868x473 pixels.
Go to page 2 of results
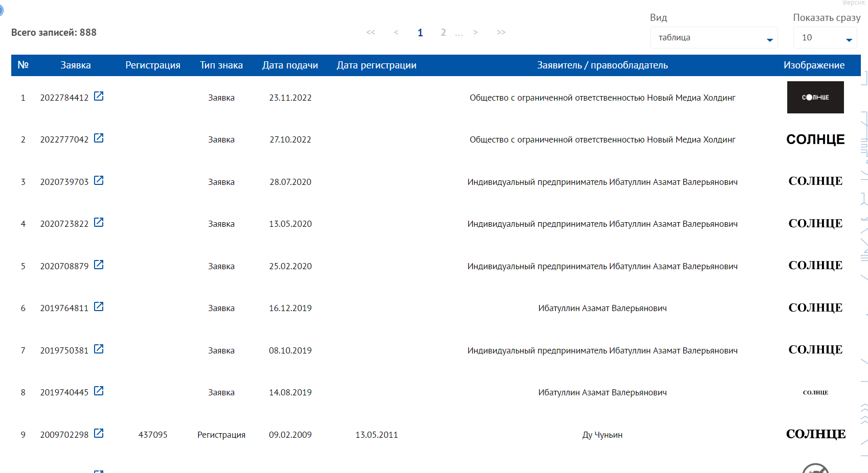(443, 33)
